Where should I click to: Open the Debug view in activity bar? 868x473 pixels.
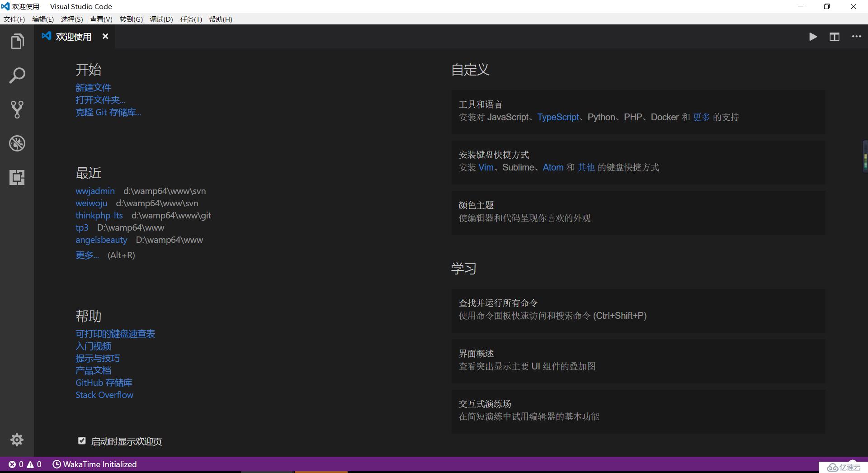(17, 143)
